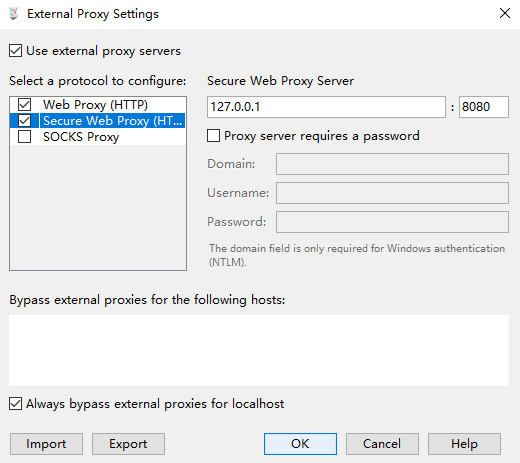Click the Charles app icon in title bar
This screenshot has height=463, width=520.
tap(14, 14)
